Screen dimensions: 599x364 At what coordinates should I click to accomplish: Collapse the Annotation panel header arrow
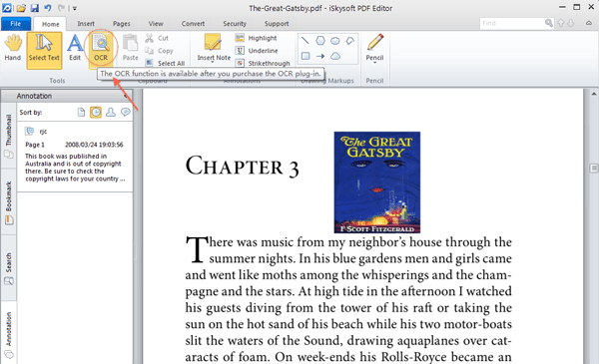click(x=126, y=96)
